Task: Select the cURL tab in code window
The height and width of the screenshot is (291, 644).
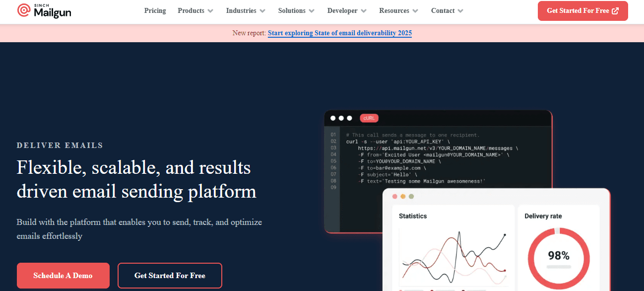Action: click(x=369, y=118)
